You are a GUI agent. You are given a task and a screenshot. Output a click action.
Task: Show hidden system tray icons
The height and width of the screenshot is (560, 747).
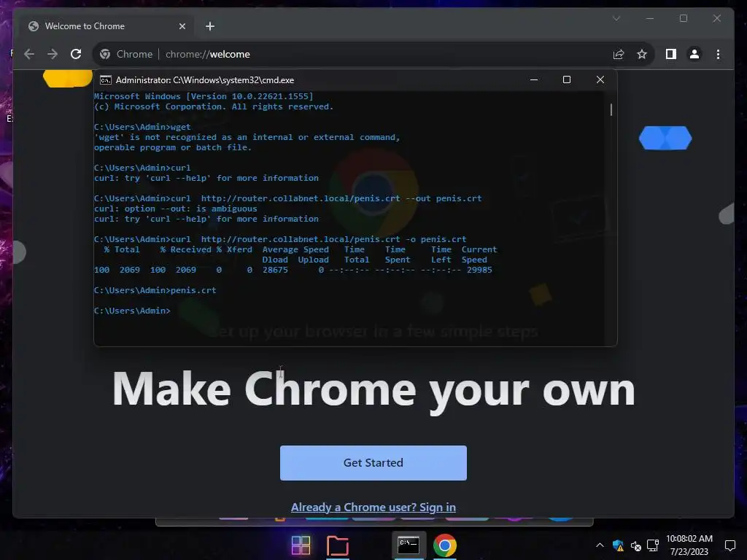[x=600, y=545]
